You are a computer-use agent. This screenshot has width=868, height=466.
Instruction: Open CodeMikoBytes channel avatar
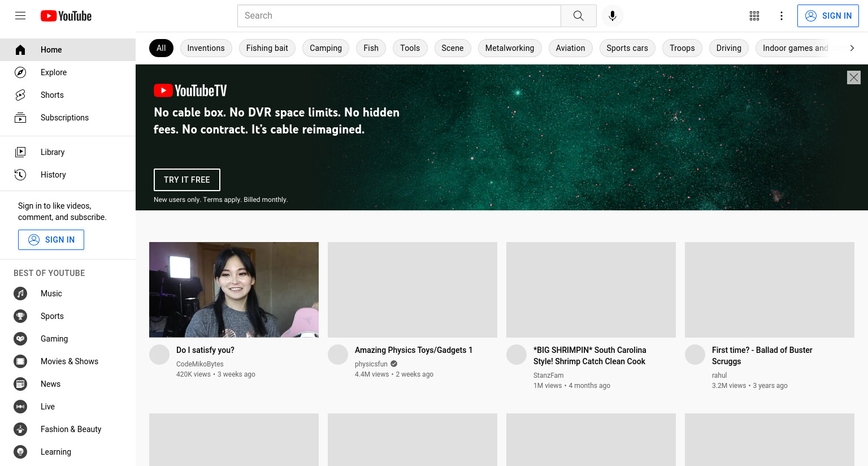(x=159, y=355)
